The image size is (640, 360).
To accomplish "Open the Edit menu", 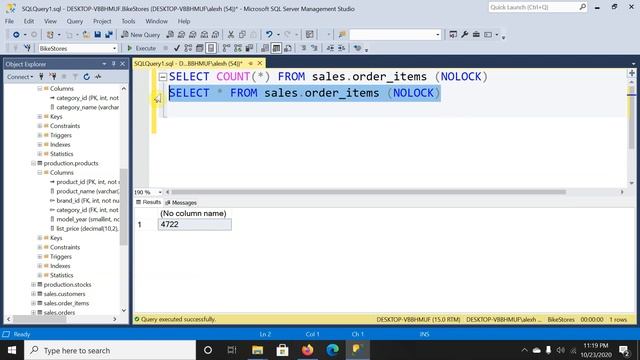I will tap(29, 21).
